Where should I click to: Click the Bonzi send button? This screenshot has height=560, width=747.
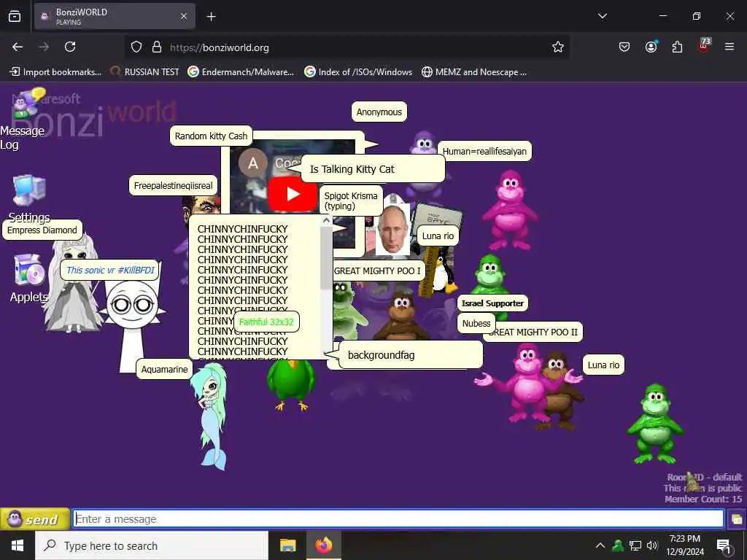[x=35, y=518]
